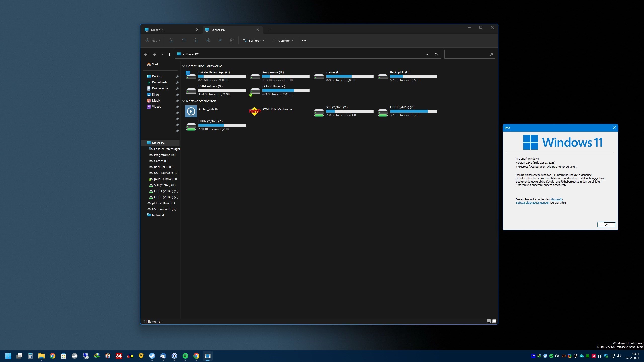
Task: Open the Sortieren dropdown
Action: tap(254, 40)
